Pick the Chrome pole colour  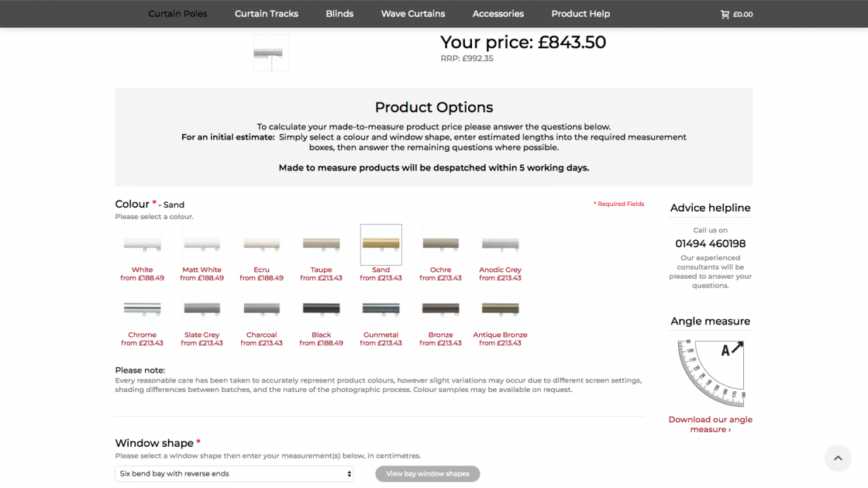(142, 309)
